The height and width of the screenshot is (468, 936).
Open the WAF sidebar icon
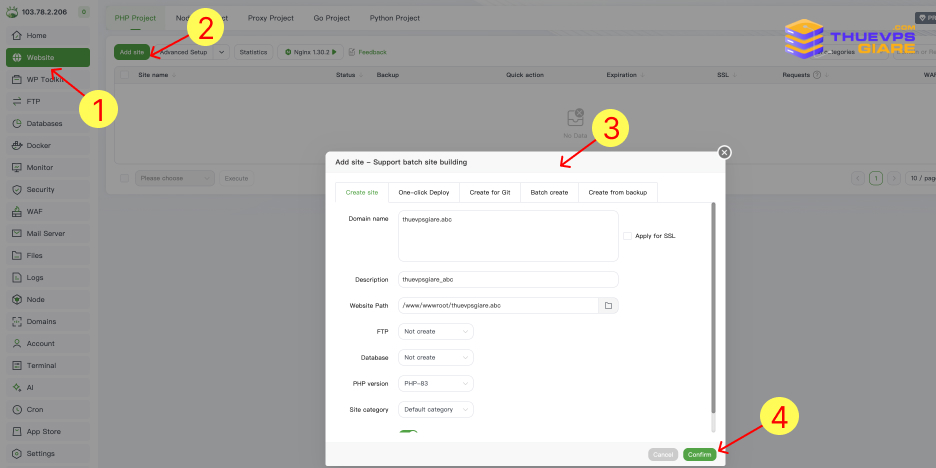click(17, 211)
